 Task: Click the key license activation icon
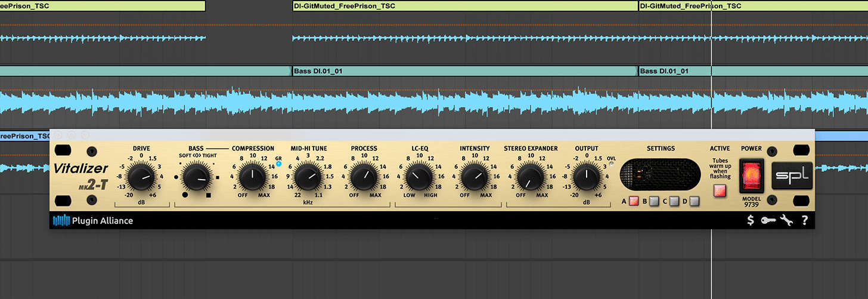(768, 221)
